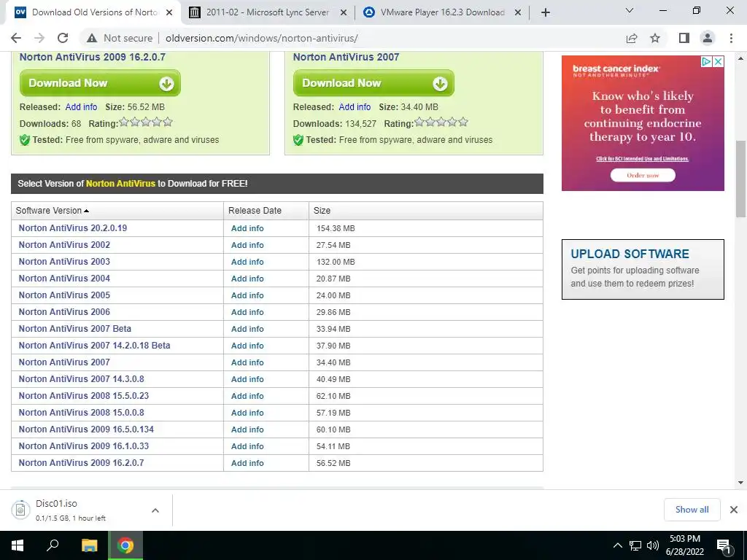Click Add info for Norton AntiVirus 2006
Viewport: 747px width, 560px height.
pos(247,312)
